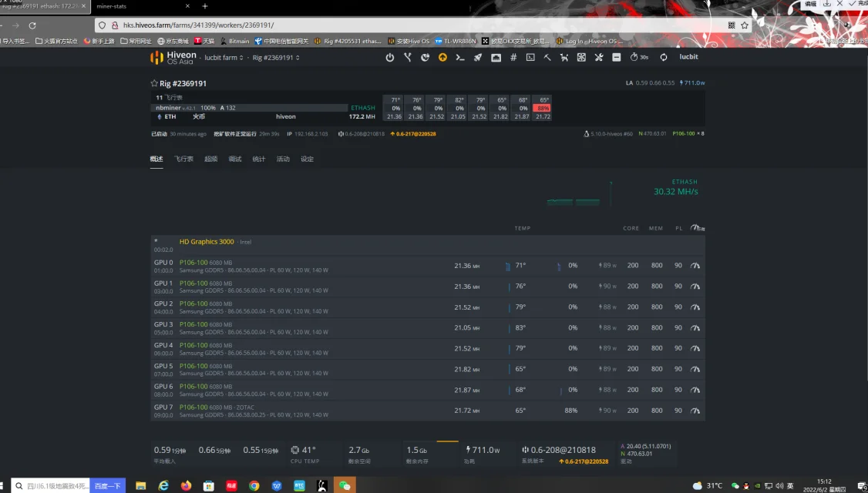Open tuning gauge icon for GPU 0
The width and height of the screenshot is (868, 493).
(x=695, y=266)
